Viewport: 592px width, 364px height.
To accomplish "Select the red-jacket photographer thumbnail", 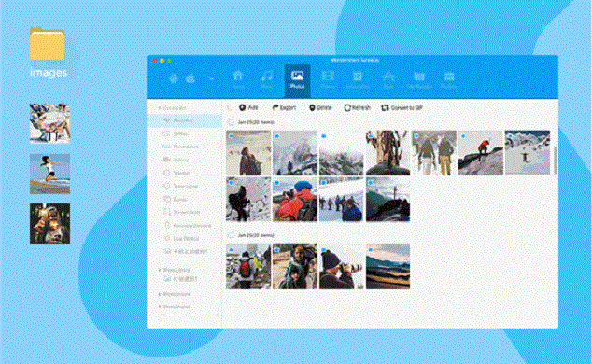I will tap(295, 199).
